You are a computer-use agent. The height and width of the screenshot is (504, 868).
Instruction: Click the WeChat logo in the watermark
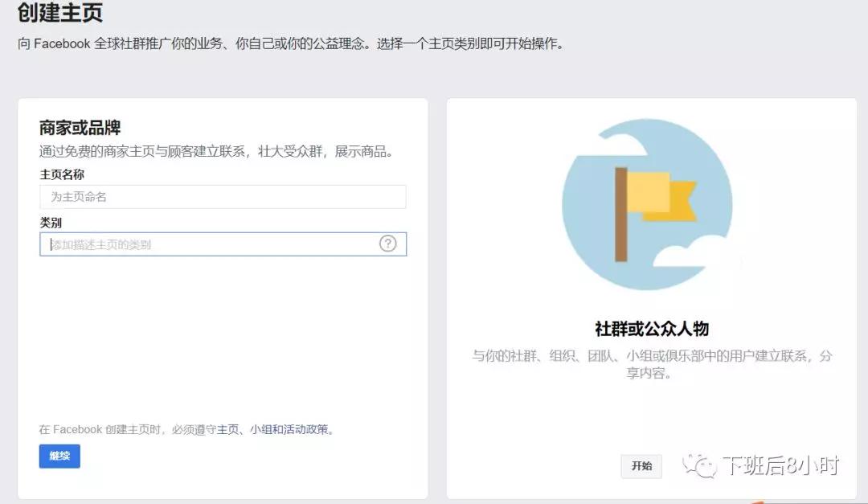(x=698, y=465)
